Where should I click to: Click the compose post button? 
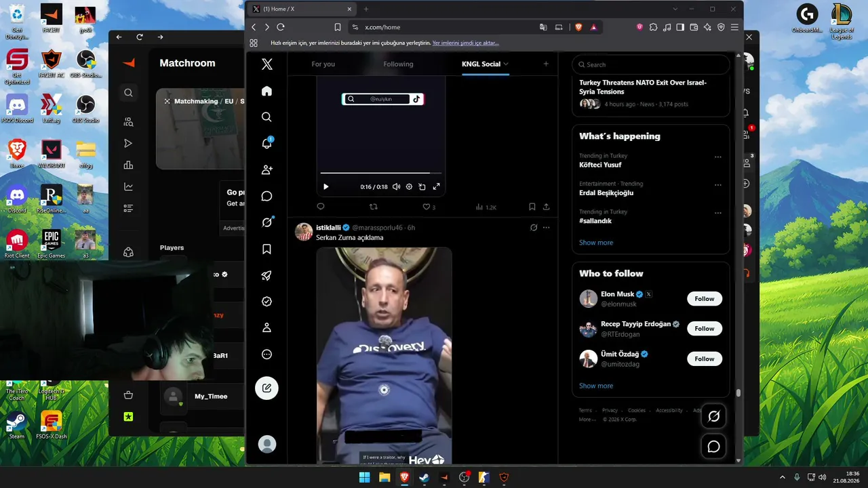[x=267, y=388]
